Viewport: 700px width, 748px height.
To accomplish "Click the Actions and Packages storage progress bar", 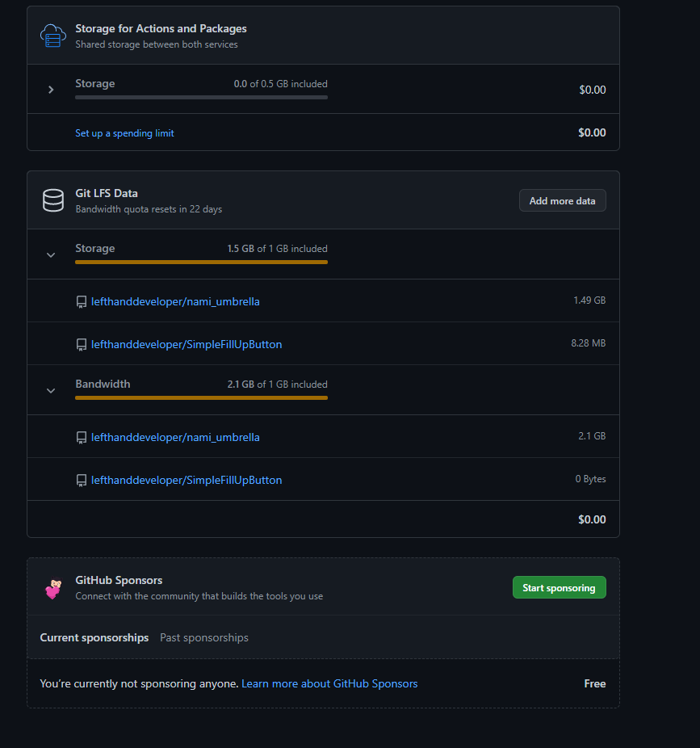I will 201,97.
